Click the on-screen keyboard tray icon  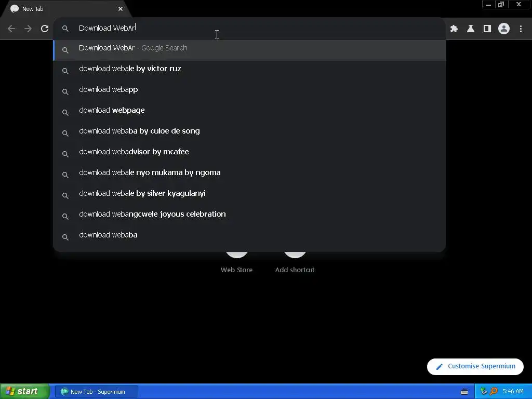pyautogui.click(x=464, y=392)
